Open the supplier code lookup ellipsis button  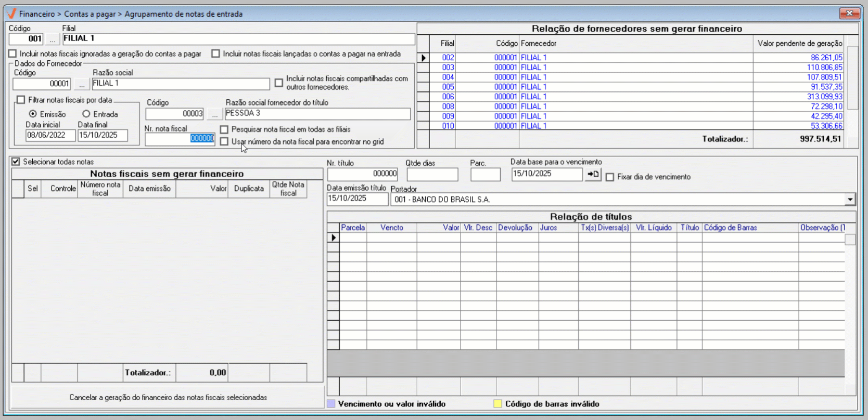(x=82, y=84)
